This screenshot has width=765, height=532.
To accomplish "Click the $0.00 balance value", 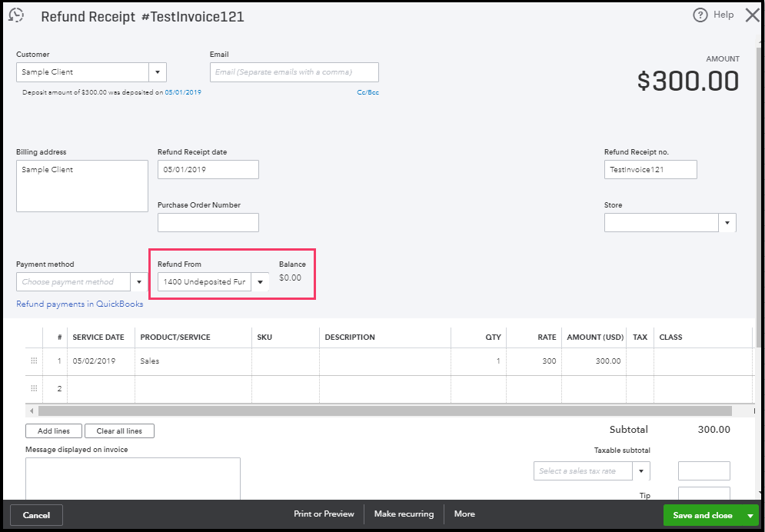I will click(x=291, y=278).
